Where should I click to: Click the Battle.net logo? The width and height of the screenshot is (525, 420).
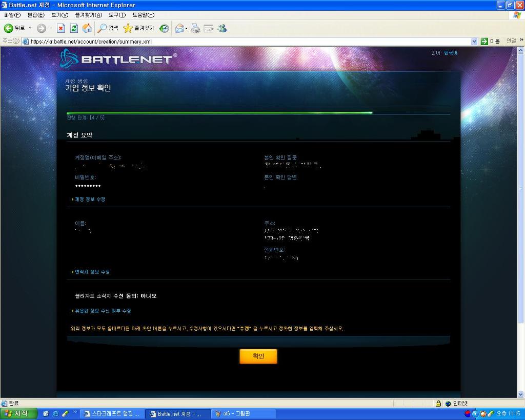pyautogui.click(x=117, y=58)
